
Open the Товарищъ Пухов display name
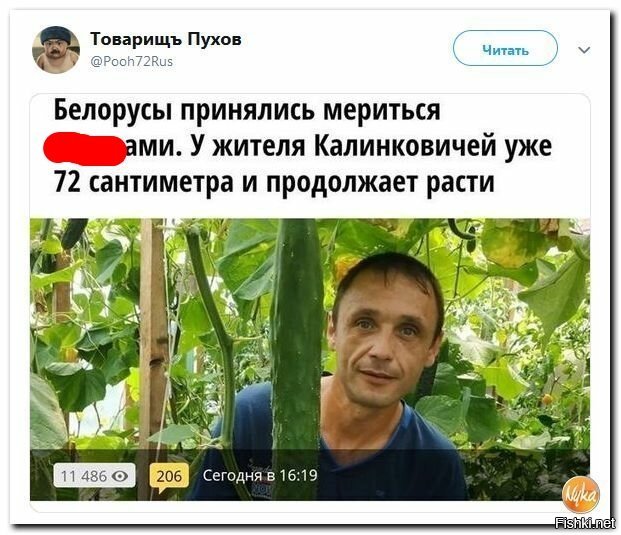166,40
